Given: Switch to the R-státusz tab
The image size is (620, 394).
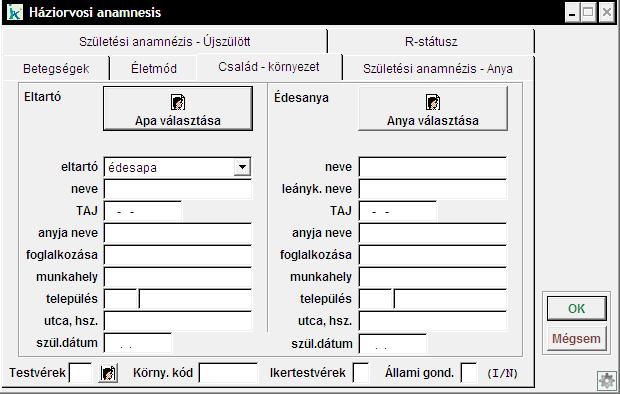Looking at the screenshot, I should (431, 42).
